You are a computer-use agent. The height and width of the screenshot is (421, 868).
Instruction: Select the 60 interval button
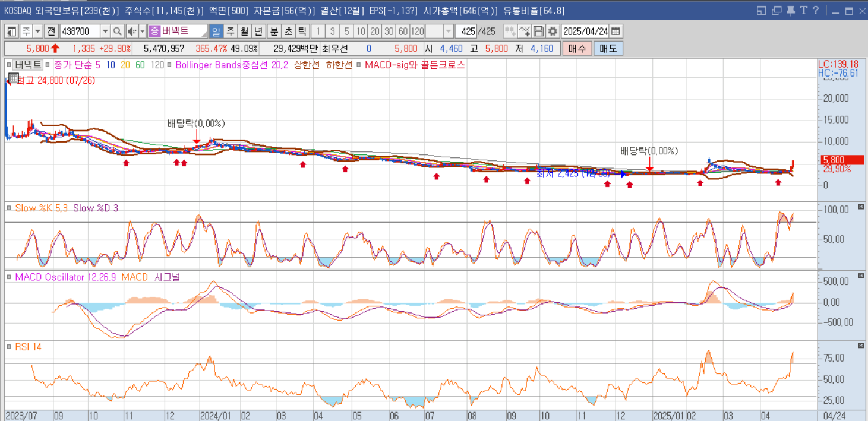pos(403,31)
